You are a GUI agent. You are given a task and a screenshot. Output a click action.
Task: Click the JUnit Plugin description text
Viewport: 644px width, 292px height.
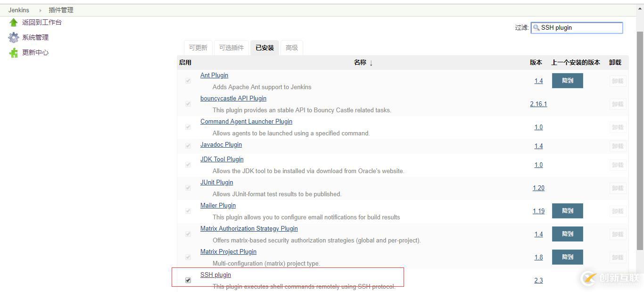[x=277, y=194]
